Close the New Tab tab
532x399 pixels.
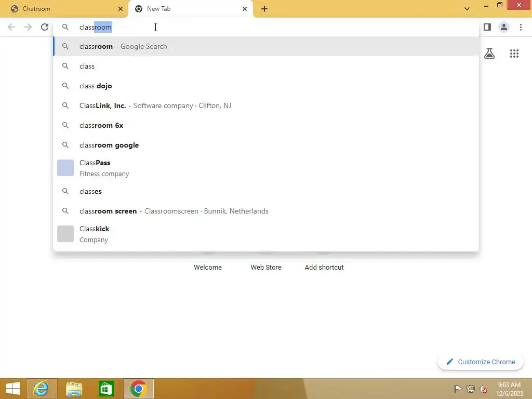(x=245, y=9)
